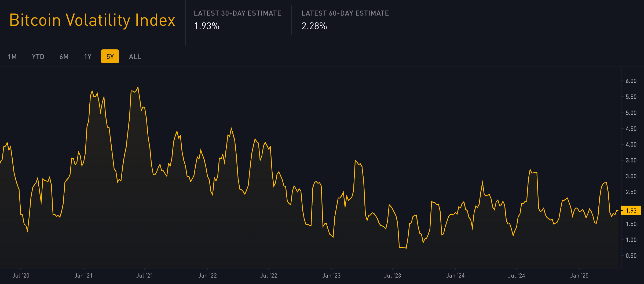Click the 2.28% 60-day estimate value

click(314, 26)
